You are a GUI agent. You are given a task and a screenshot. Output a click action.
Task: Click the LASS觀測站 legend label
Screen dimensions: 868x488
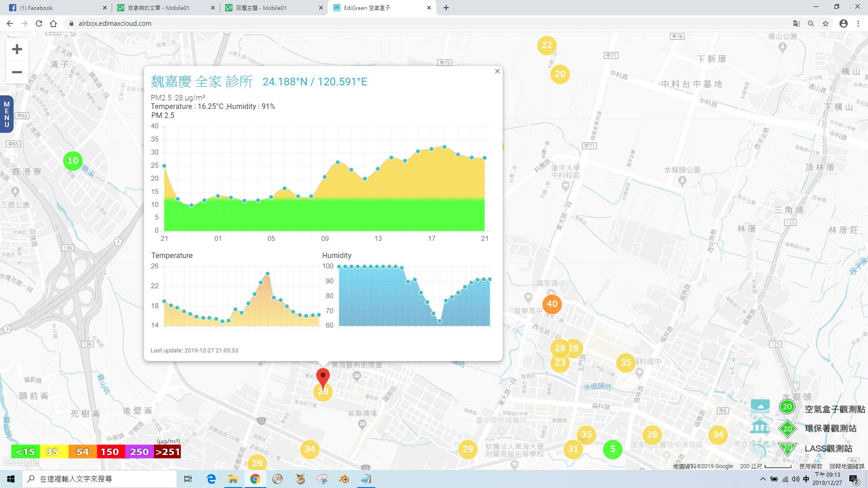828,448
